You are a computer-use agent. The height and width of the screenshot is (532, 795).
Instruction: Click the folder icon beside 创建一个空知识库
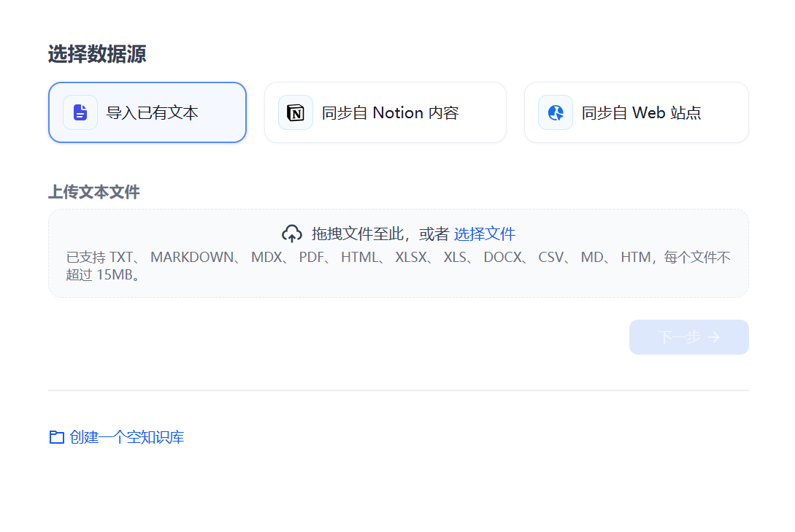56,437
